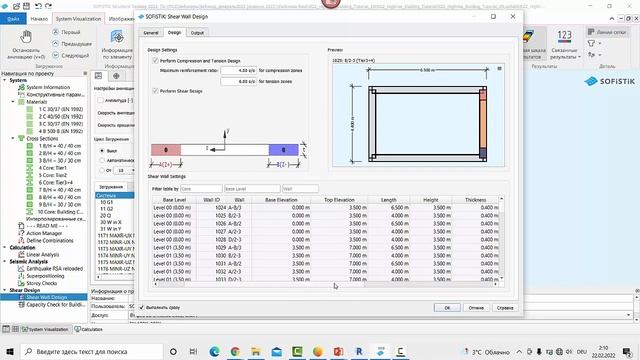Switch to Calculation bottom tab

[89, 329]
